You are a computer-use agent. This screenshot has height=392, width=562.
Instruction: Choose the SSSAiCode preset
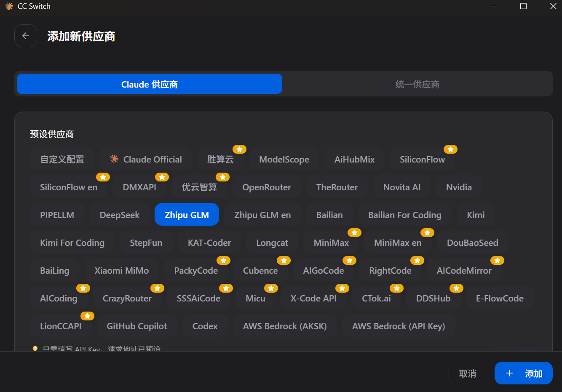198,298
